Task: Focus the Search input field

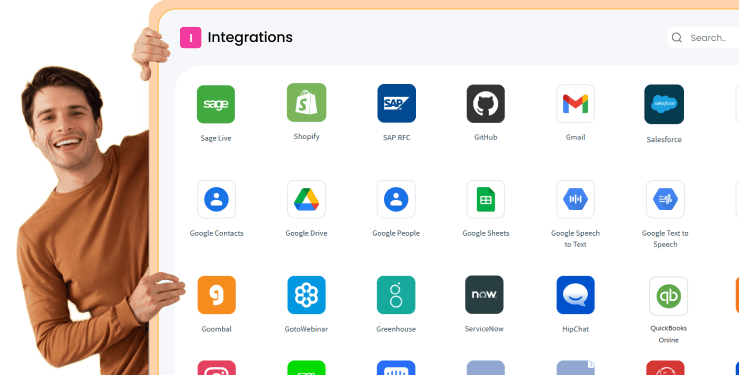Action: [x=703, y=38]
